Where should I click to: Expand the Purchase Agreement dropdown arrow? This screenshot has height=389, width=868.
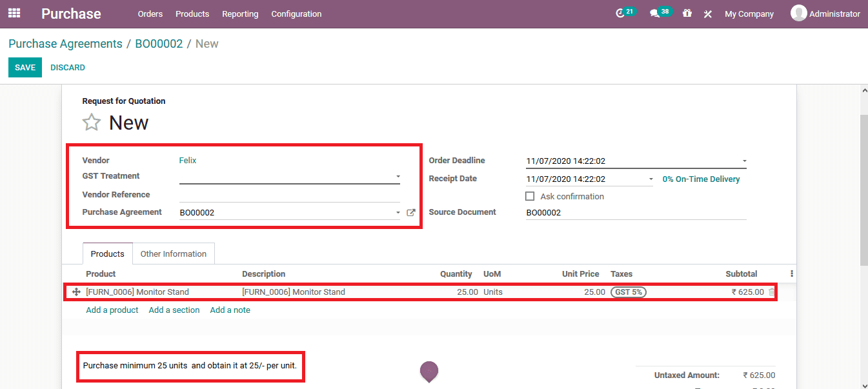coord(398,212)
